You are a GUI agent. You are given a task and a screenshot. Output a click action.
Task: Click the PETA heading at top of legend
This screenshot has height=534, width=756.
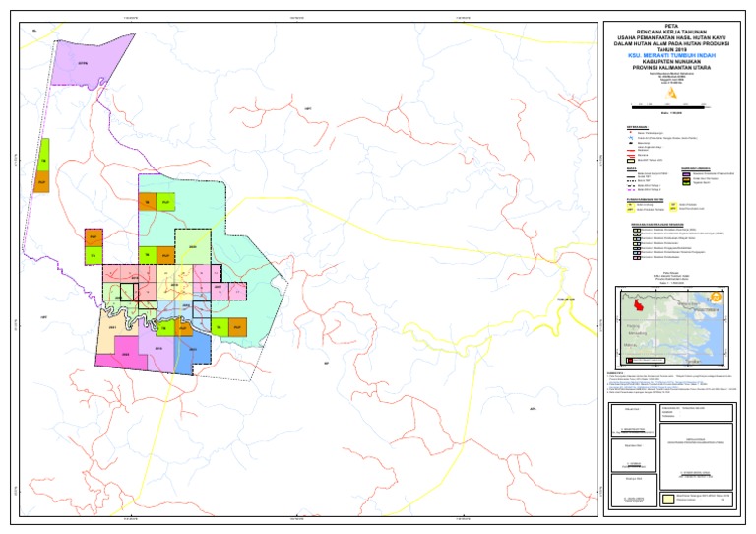(671, 26)
